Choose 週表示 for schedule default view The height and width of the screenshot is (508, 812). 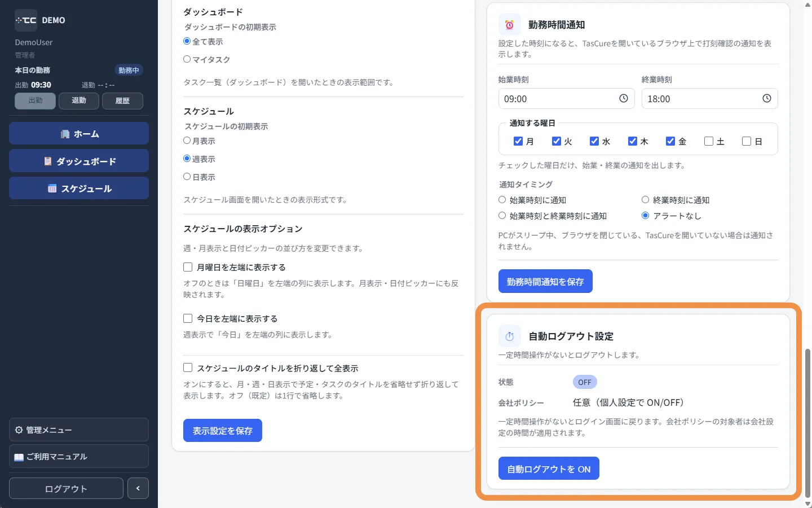pyautogui.click(x=187, y=159)
